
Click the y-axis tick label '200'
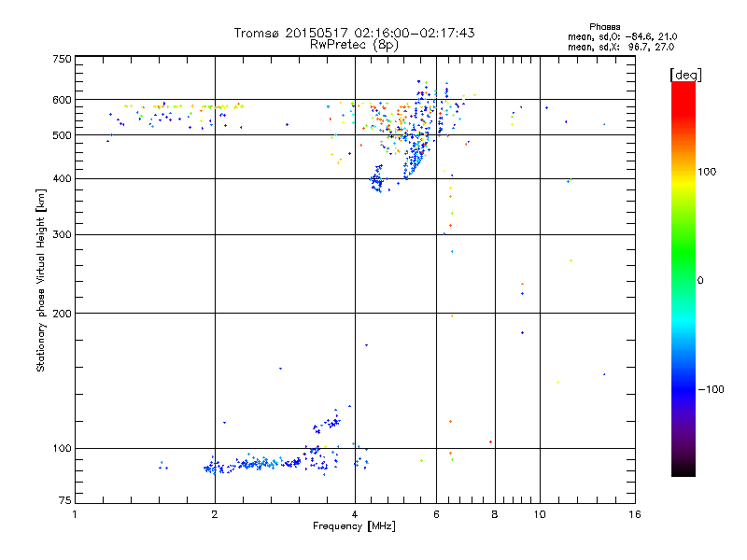point(63,314)
